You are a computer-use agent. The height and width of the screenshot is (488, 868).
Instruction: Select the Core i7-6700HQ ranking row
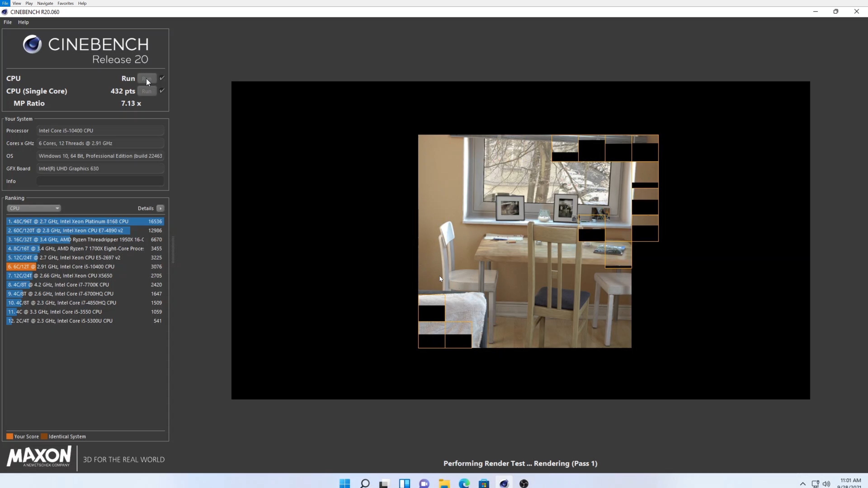click(85, 294)
